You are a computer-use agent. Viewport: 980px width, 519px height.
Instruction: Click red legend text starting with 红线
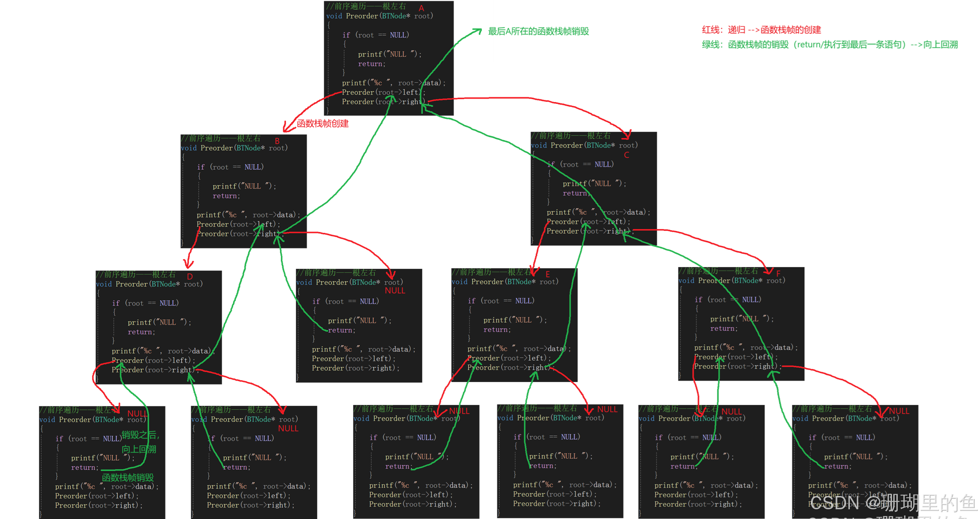click(761, 30)
